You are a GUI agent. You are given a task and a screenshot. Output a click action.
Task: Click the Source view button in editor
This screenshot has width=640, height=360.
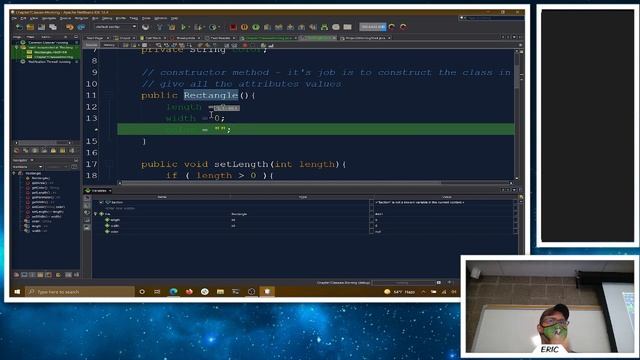pos(91,45)
